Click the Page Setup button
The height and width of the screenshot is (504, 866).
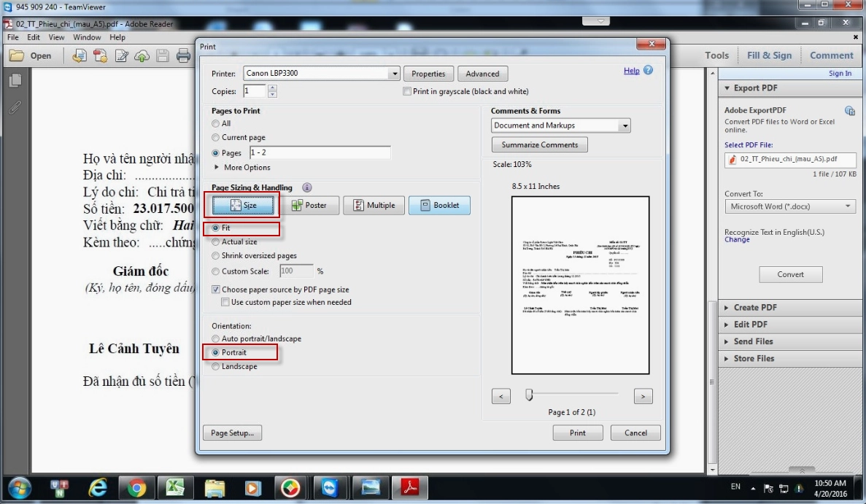(x=232, y=433)
